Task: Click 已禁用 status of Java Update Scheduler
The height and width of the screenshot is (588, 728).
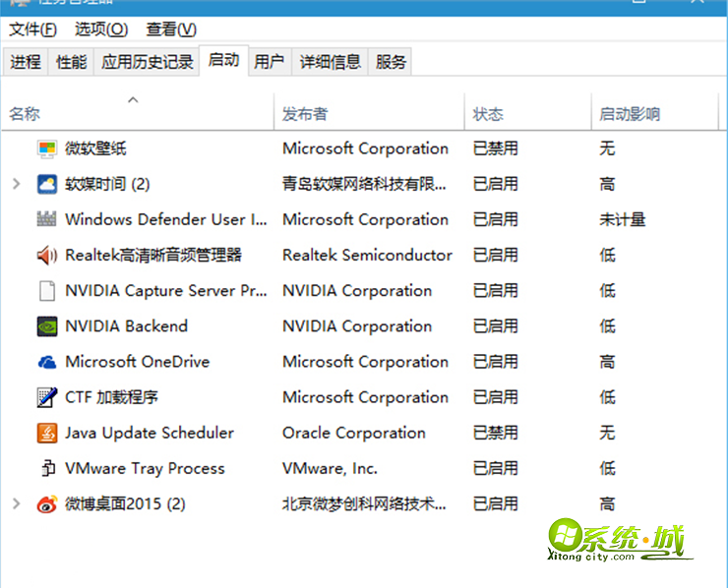Action: (496, 433)
